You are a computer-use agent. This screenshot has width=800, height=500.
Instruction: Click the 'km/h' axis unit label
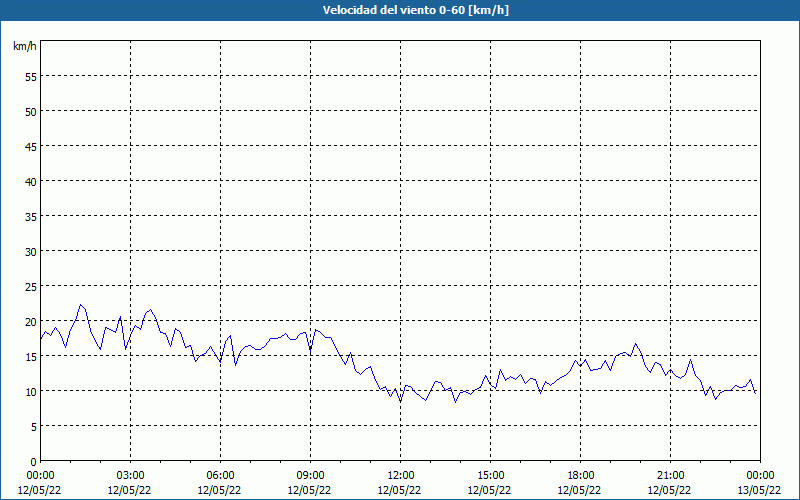tap(24, 46)
